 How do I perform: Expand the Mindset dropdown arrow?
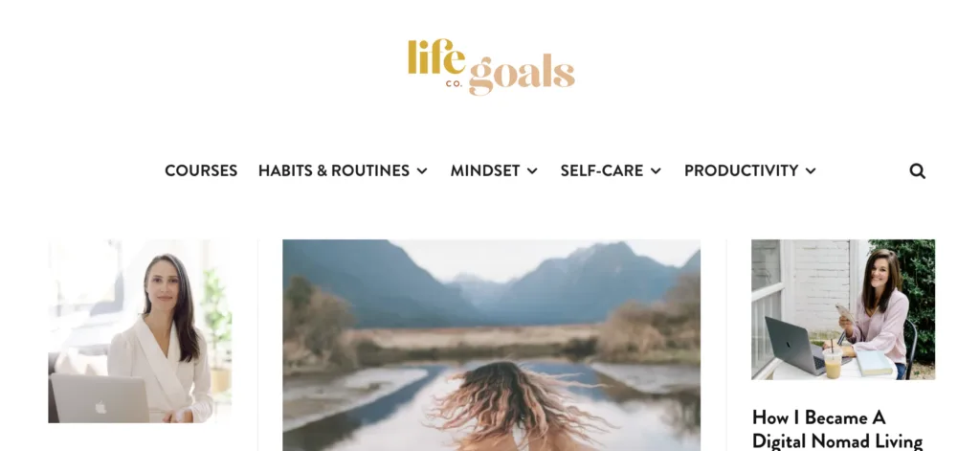(x=532, y=170)
